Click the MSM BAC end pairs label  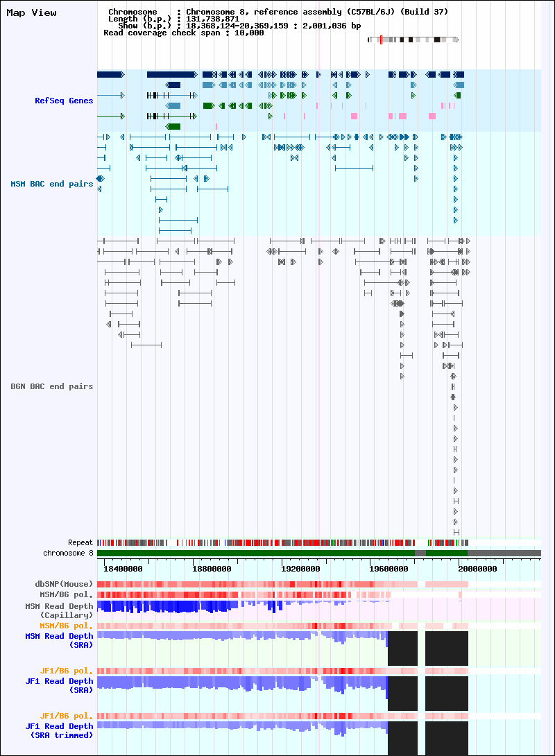tap(51, 184)
